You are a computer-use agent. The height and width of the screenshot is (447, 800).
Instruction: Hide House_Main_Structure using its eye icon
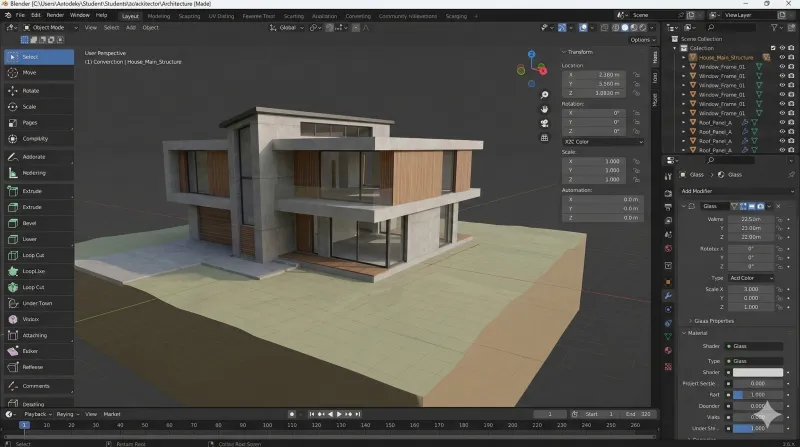[782, 58]
